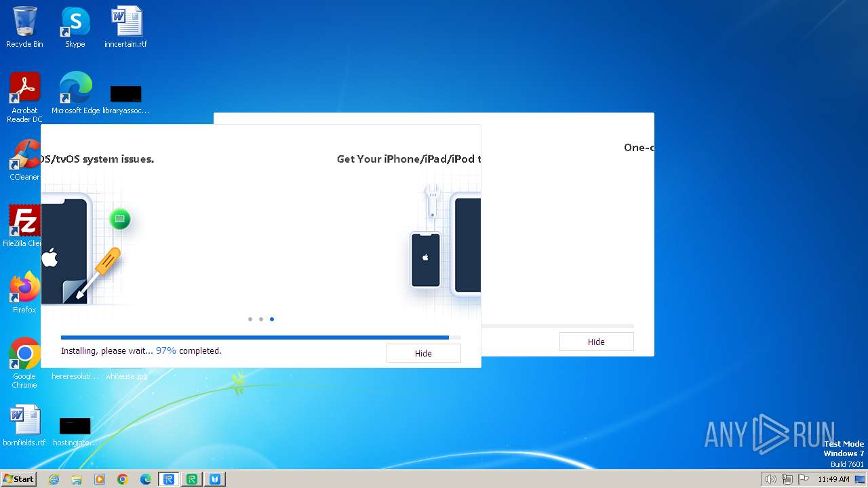The height and width of the screenshot is (488, 868).
Task: Click Hide in the rear installer window
Action: click(x=596, y=342)
